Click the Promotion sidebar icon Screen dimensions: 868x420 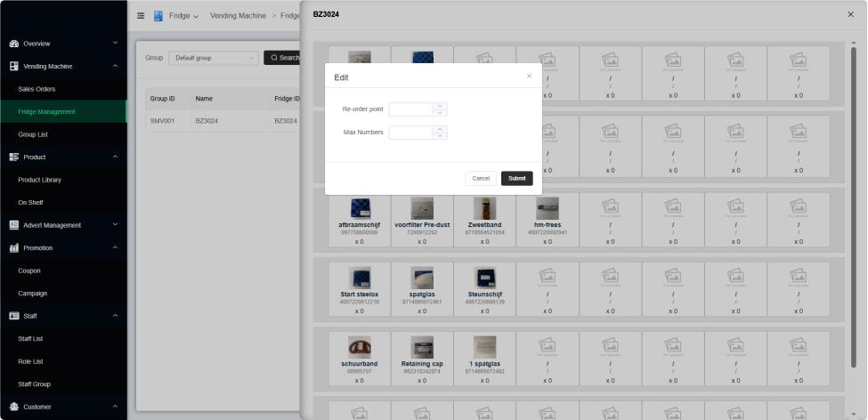pos(14,247)
